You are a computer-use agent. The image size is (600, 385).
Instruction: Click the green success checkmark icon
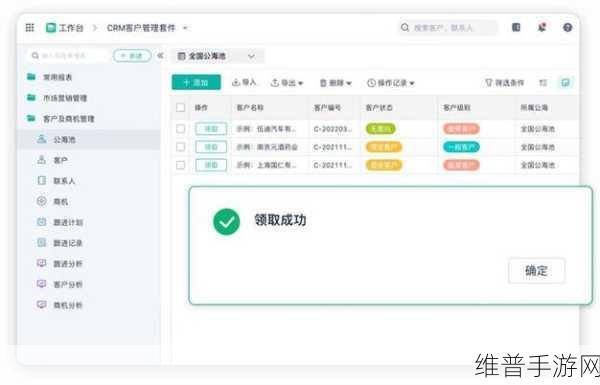point(227,222)
